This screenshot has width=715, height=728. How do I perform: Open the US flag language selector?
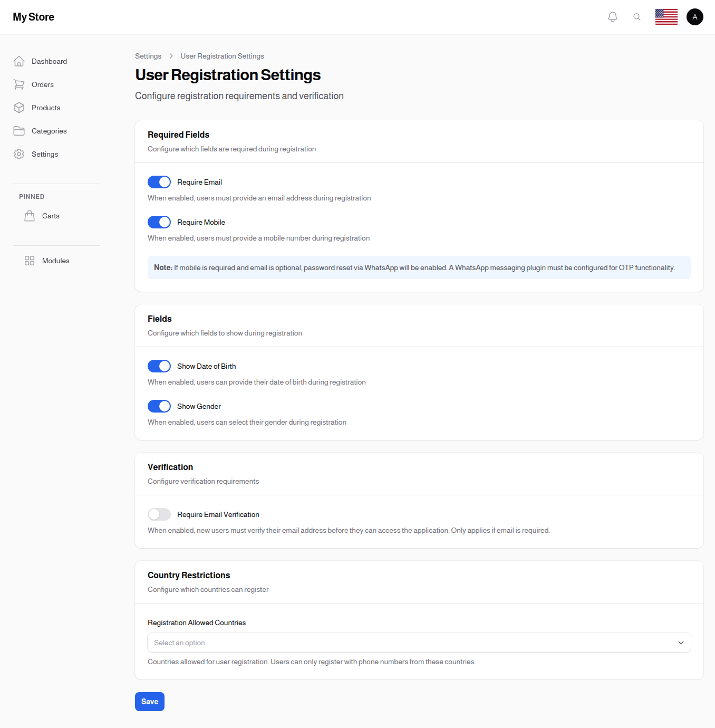(666, 16)
